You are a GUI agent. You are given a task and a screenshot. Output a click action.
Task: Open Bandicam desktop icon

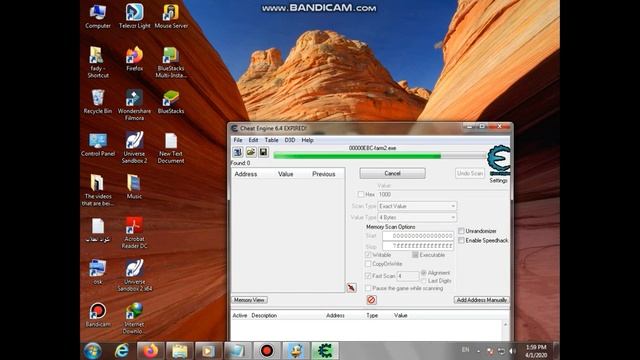pos(98,315)
